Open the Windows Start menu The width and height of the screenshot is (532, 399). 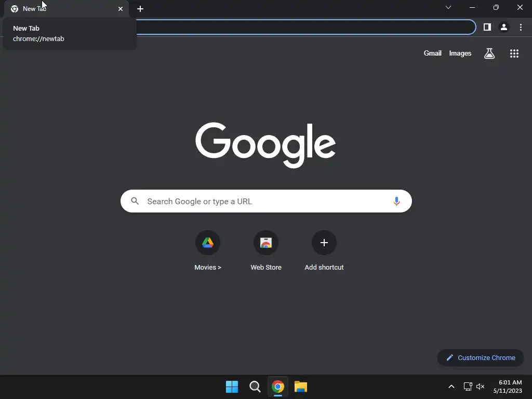coord(232,387)
